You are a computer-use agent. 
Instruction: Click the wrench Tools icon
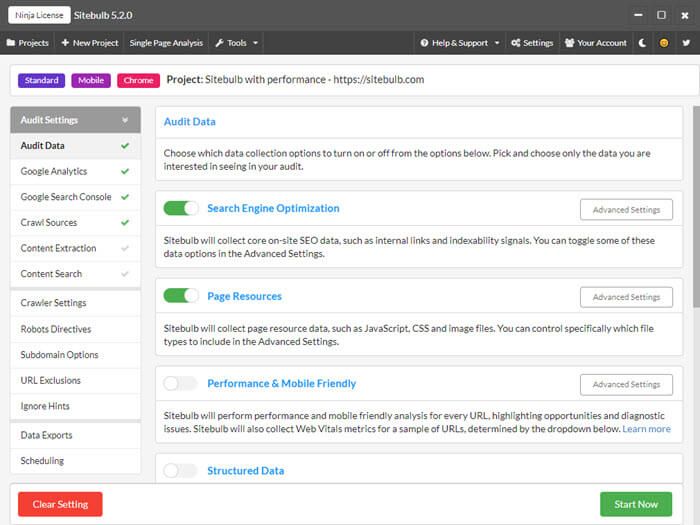[219, 43]
